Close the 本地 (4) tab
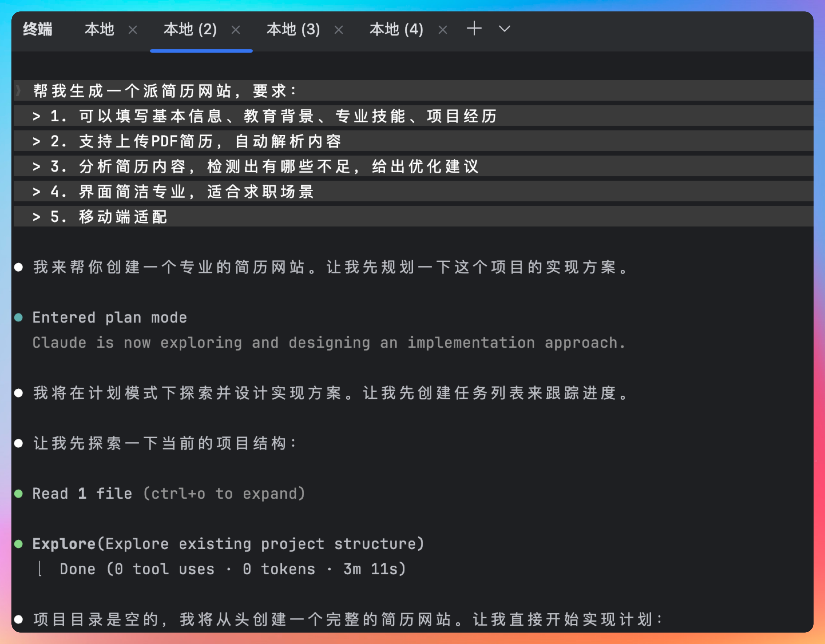The image size is (825, 644). [x=443, y=30]
